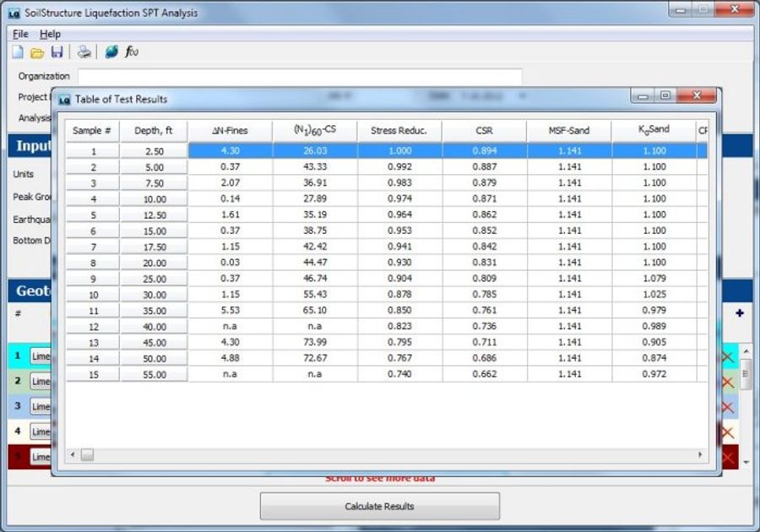Open the globe icon on the toolbar
The image size is (760, 532).
point(111,52)
